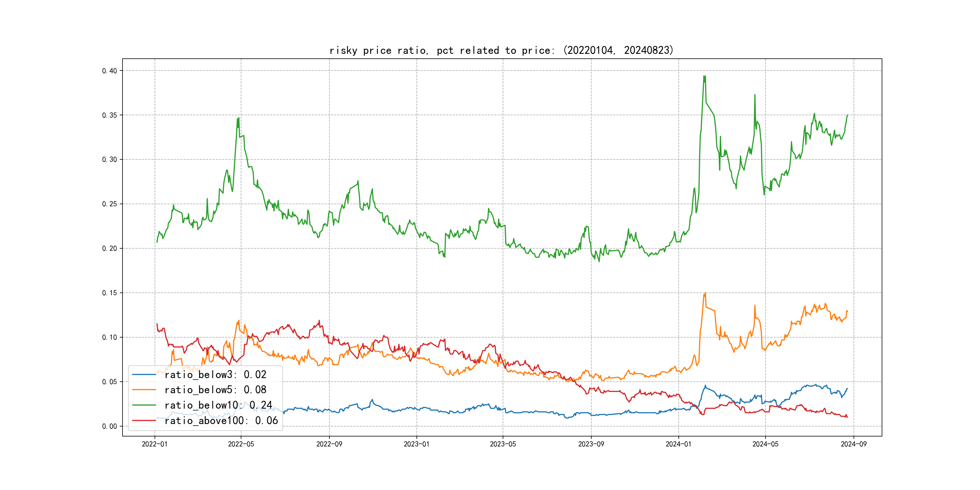The image size is (980, 490).
Task: Click the chart title text
Action: [x=501, y=51]
